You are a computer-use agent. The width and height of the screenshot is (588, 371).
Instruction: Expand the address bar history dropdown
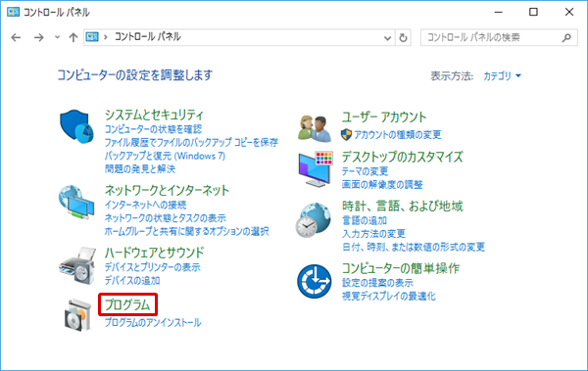pyautogui.click(x=388, y=38)
